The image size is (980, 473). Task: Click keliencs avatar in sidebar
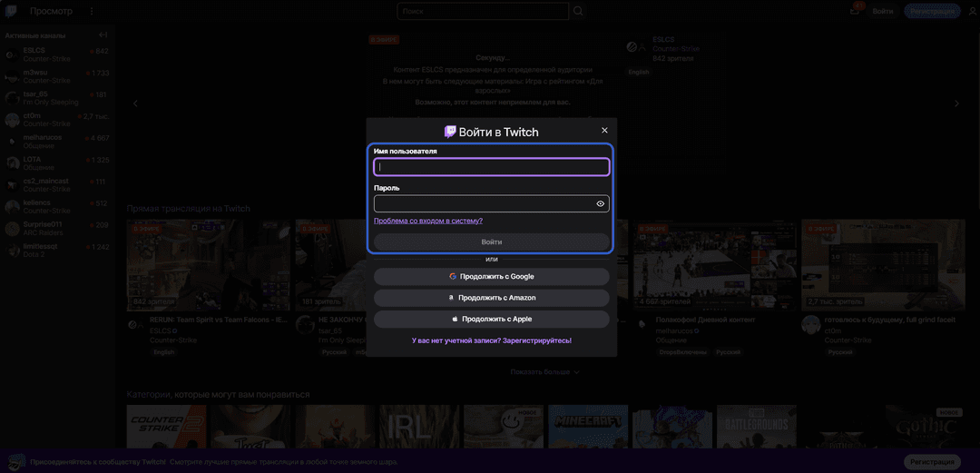click(11, 207)
